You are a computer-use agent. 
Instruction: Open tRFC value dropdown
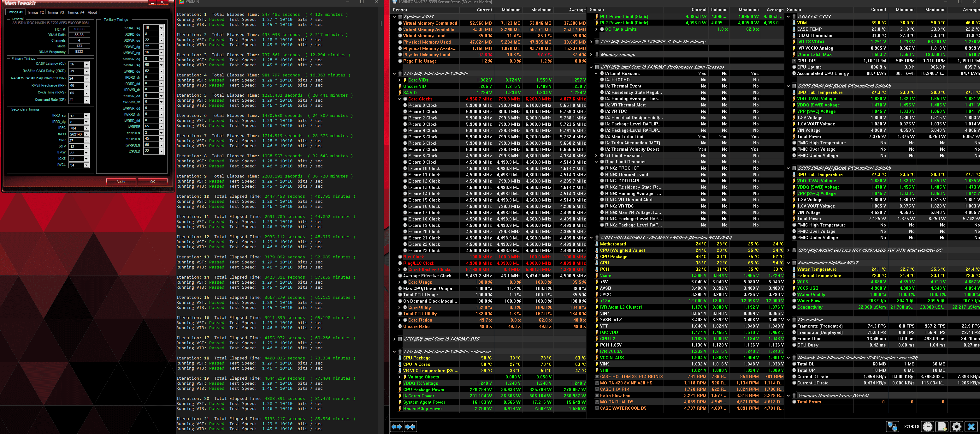point(86,128)
